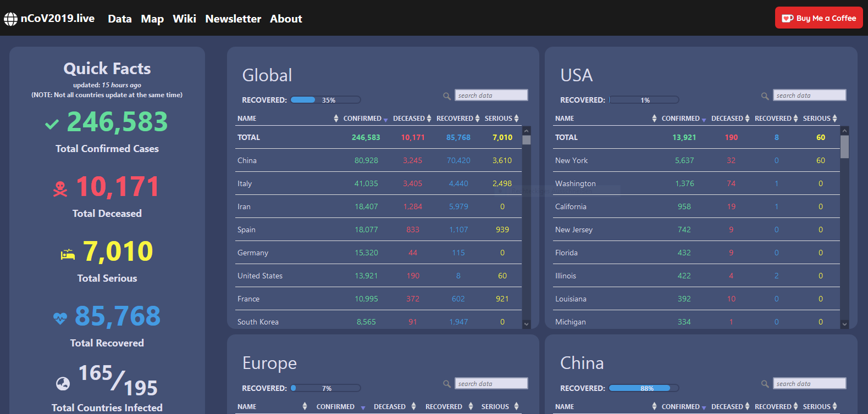
Task: Open the Data page in navigation
Action: 120,19
